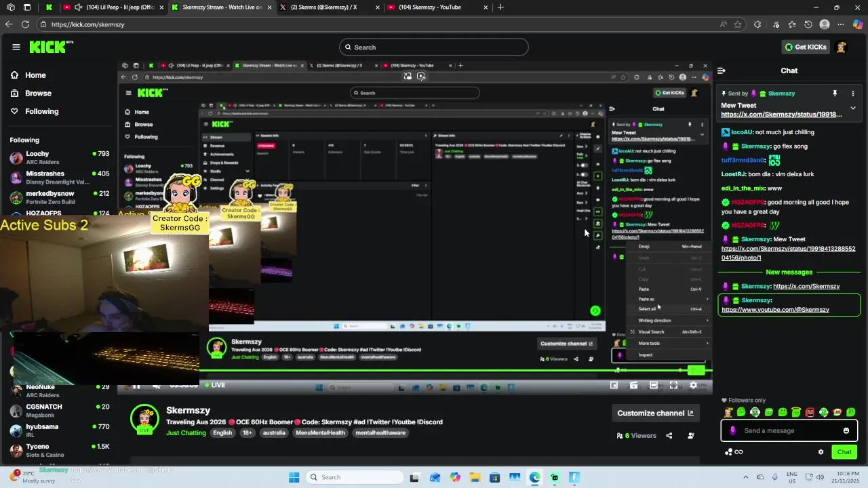Open the browser favorites list icon
The width and height of the screenshot is (868, 488).
click(792, 24)
